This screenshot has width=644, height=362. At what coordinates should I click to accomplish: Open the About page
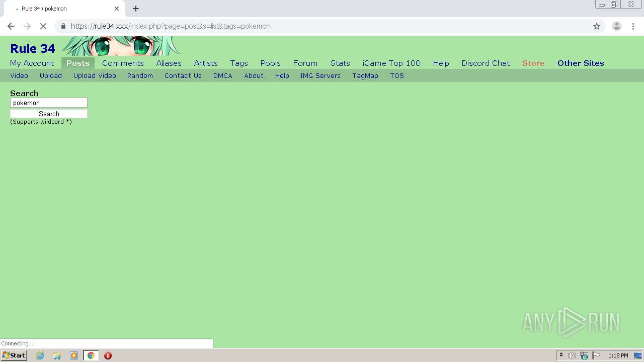[x=254, y=76]
